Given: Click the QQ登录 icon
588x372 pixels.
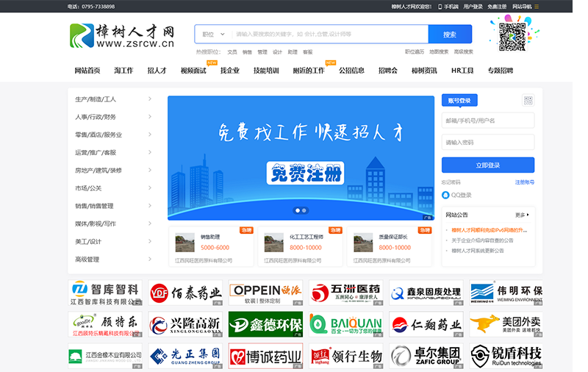Looking at the screenshot, I should [x=445, y=195].
